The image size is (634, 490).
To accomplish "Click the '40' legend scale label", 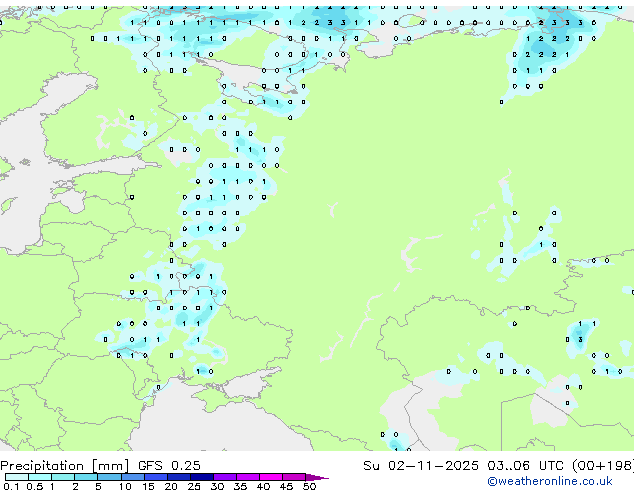I will click(x=263, y=486).
